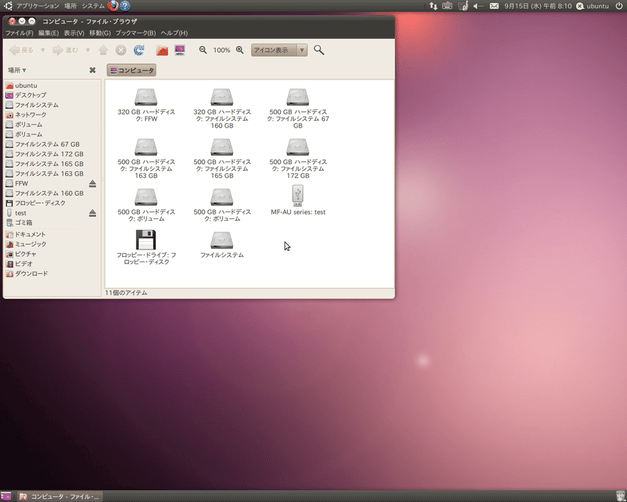Image resolution: width=627 pixels, height=502 pixels.
Task: Open the Help icon in top panel
Action: [x=125, y=6]
